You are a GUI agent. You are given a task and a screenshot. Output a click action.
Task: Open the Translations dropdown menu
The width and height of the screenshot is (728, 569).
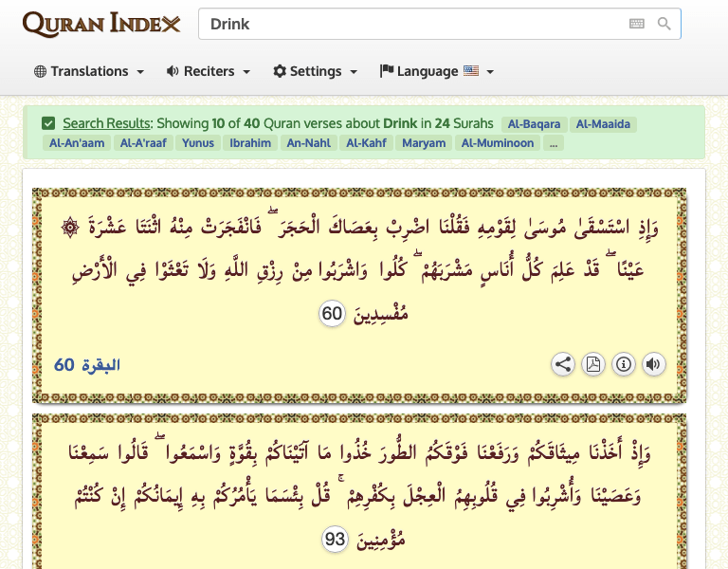[x=89, y=71]
